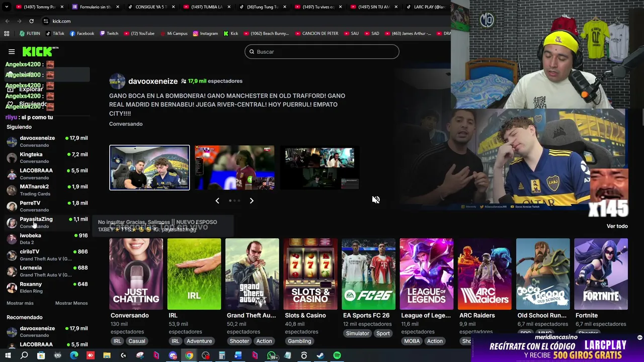Open PerreTV channel in sidebar
This screenshot has height=362, width=644.
click(x=47, y=206)
